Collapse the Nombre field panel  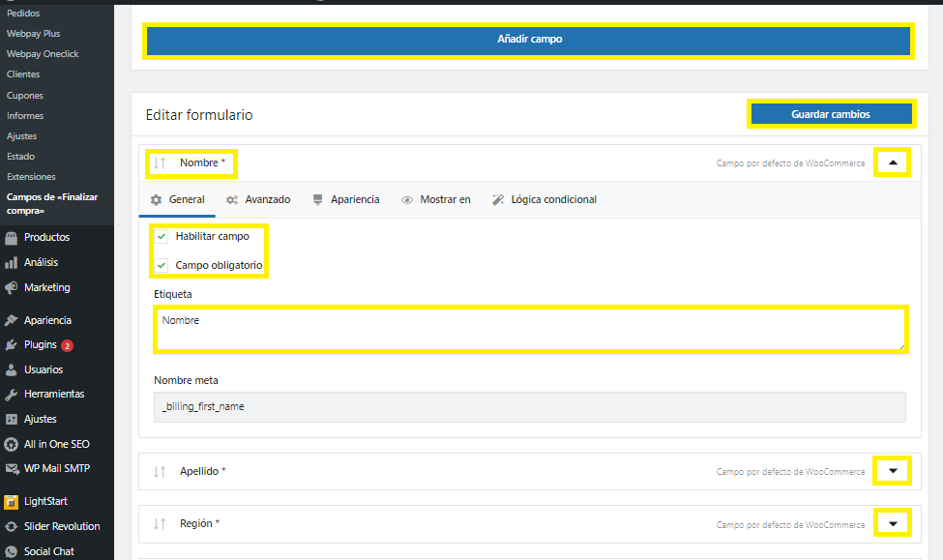[x=893, y=163]
